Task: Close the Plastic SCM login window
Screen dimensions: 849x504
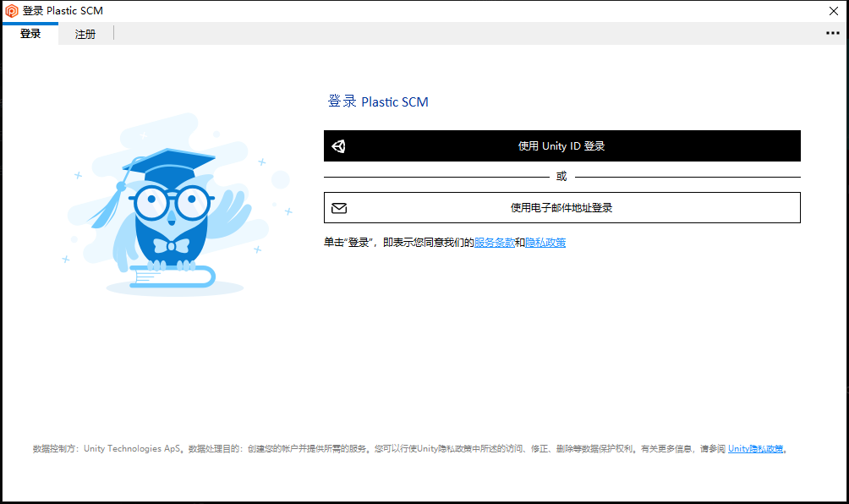Action: [x=834, y=11]
